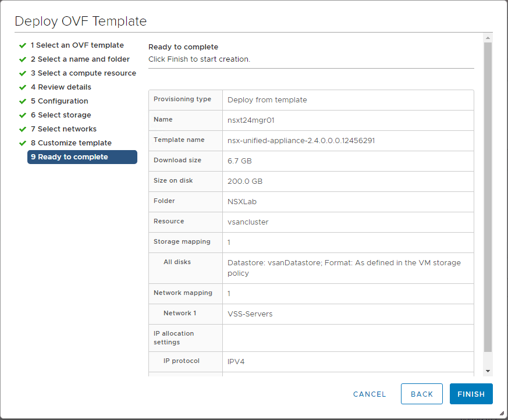Screen dimensions: 508x420
Task: Click Finish to start the deployment
Action: 471,394
